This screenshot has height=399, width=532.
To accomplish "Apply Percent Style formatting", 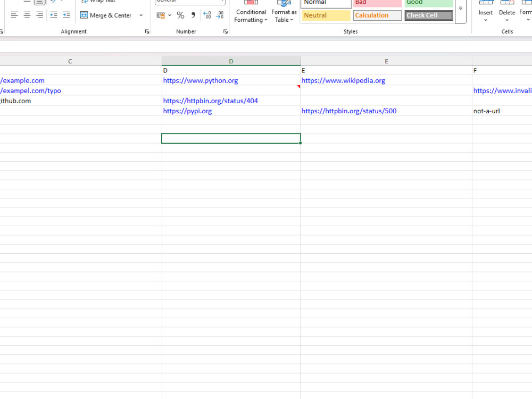I will tap(180, 15).
